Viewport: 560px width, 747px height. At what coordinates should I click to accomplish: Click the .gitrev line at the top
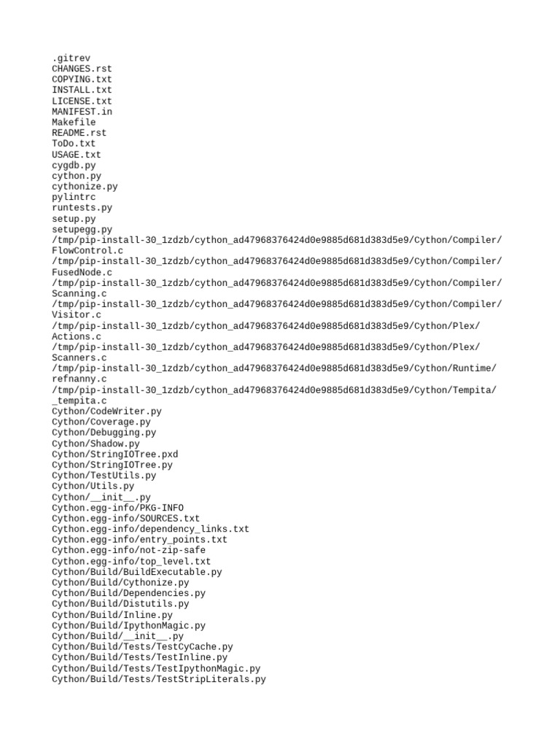pyautogui.click(x=71, y=58)
